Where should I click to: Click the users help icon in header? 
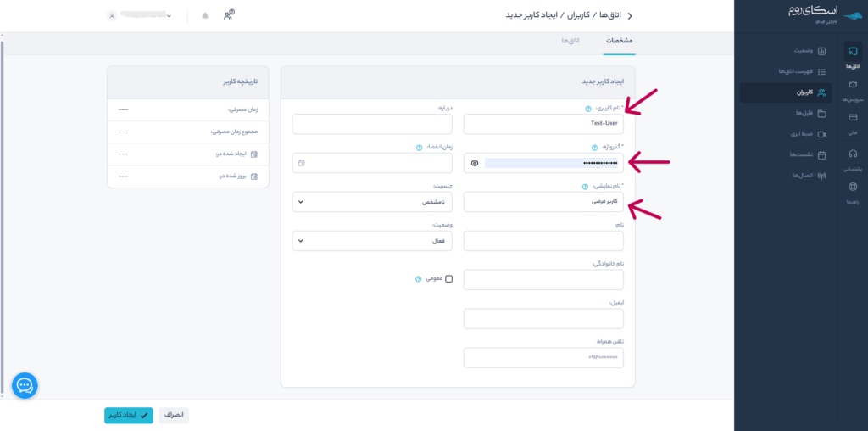point(229,15)
